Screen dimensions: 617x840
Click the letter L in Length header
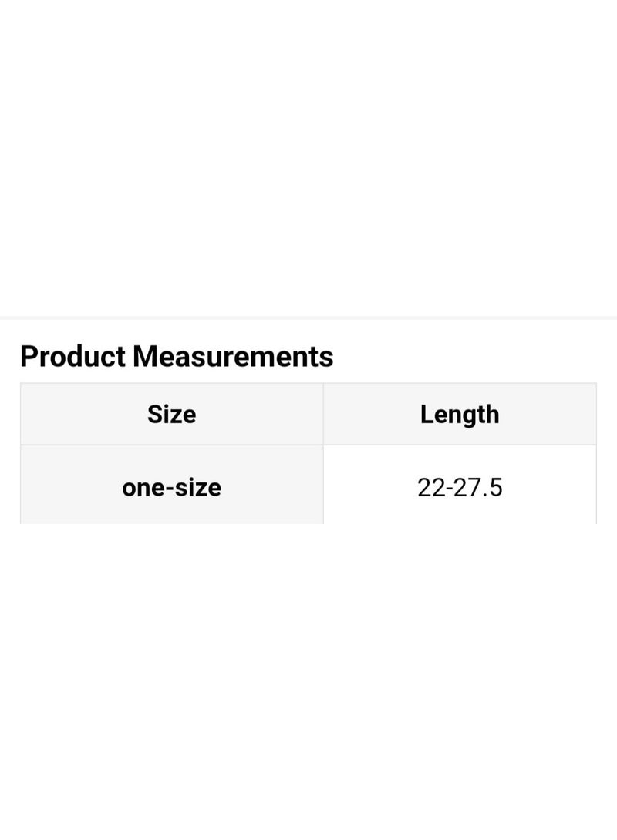(x=427, y=414)
